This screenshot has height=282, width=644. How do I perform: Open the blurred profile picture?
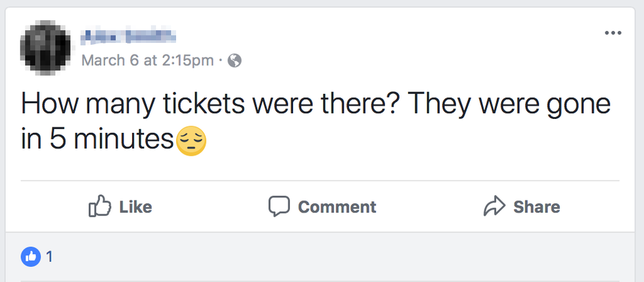45,45
